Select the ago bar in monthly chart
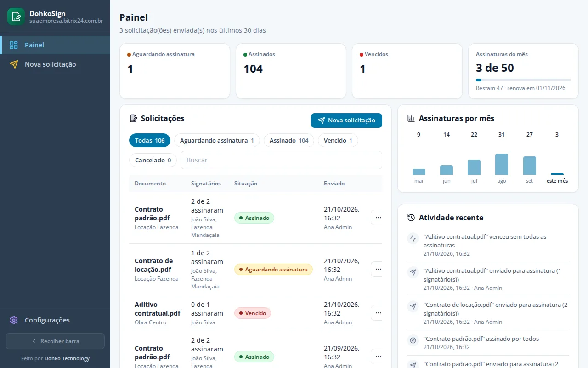Viewport: 588px width, 368px height. 502,164
